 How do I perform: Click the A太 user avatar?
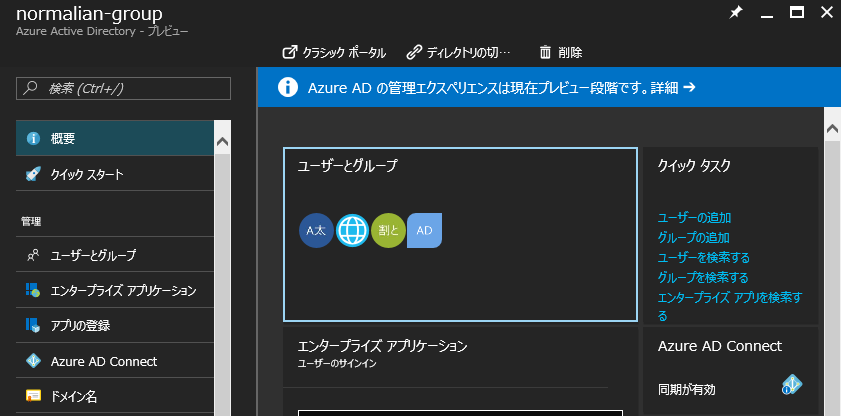coord(316,231)
